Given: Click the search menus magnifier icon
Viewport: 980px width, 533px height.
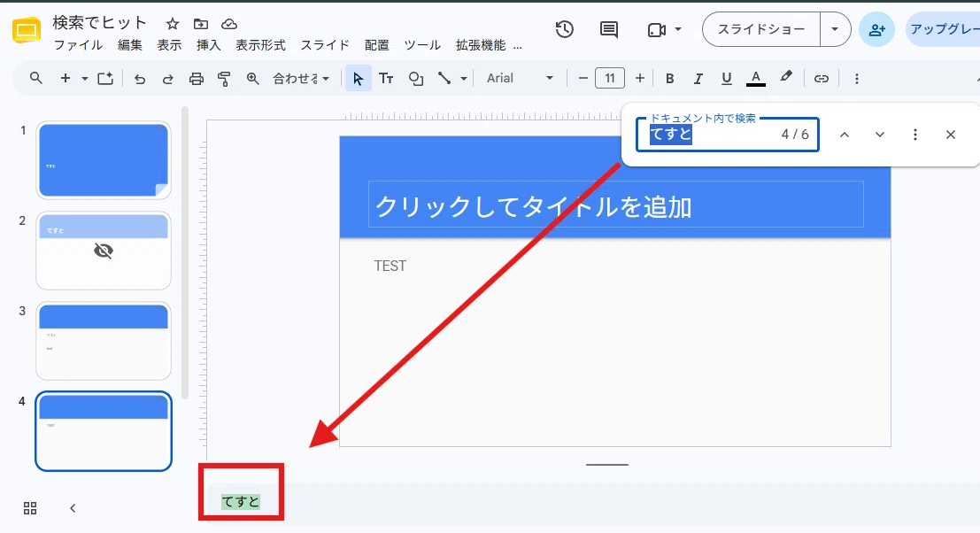Looking at the screenshot, I should [36, 78].
